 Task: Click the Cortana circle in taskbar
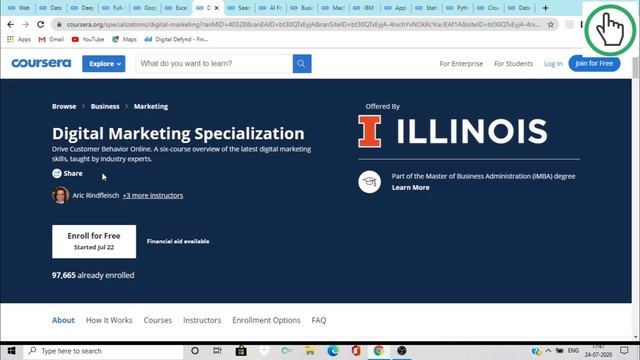pos(195,351)
